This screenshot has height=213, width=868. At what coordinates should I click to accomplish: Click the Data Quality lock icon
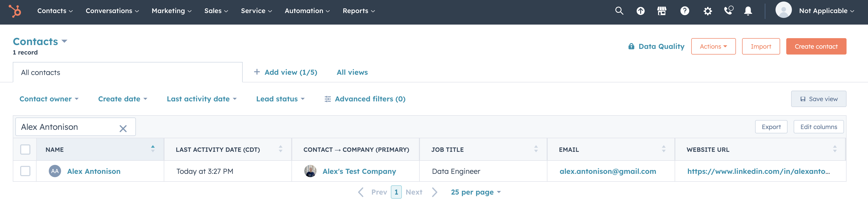[631, 47]
